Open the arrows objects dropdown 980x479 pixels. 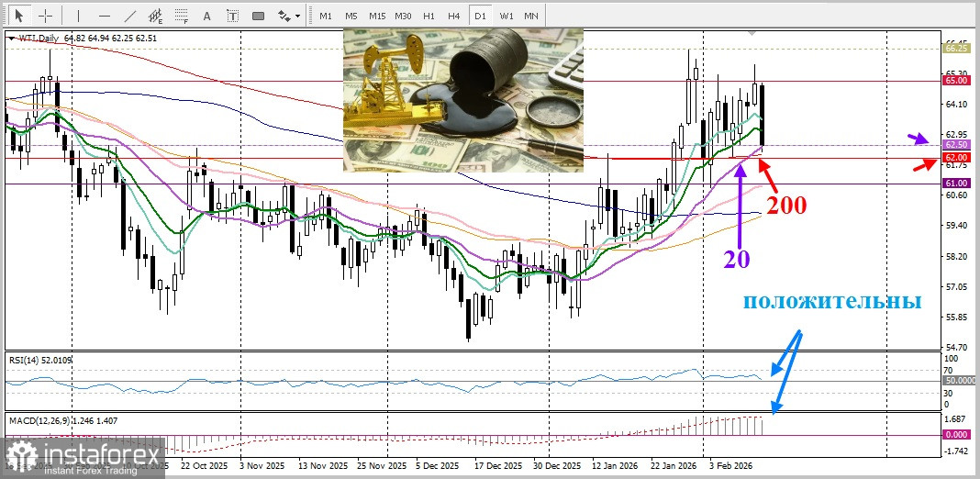click(289, 16)
